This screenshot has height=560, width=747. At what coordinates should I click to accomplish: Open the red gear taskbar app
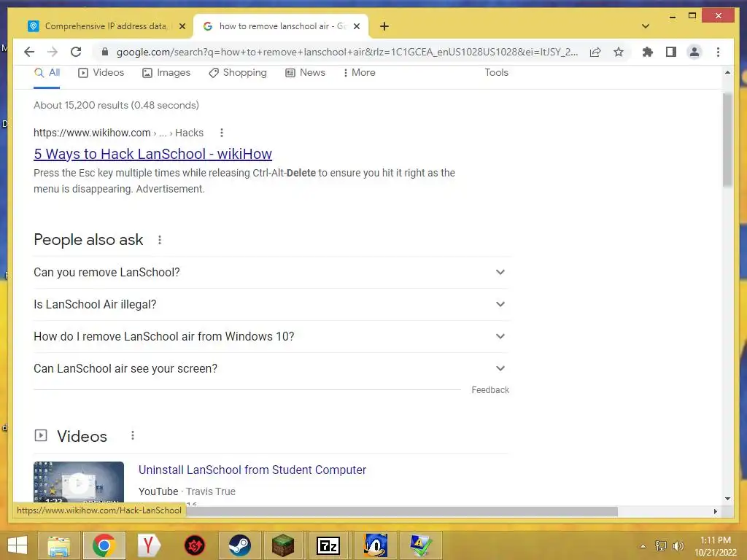(194, 545)
